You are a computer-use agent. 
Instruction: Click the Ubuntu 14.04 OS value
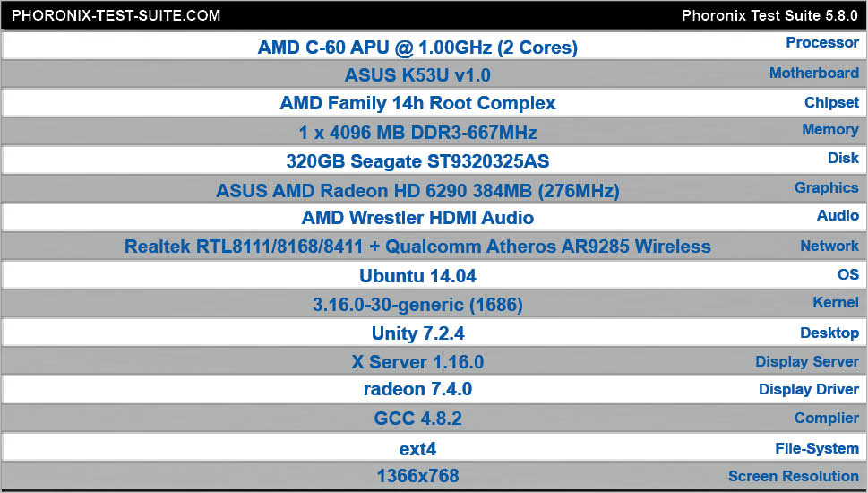pyautogui.click(x=417, y=275)
